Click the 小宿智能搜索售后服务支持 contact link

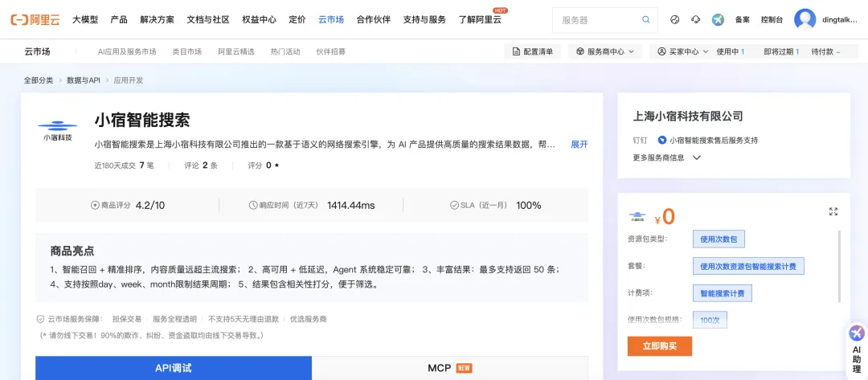click(714, 141)
